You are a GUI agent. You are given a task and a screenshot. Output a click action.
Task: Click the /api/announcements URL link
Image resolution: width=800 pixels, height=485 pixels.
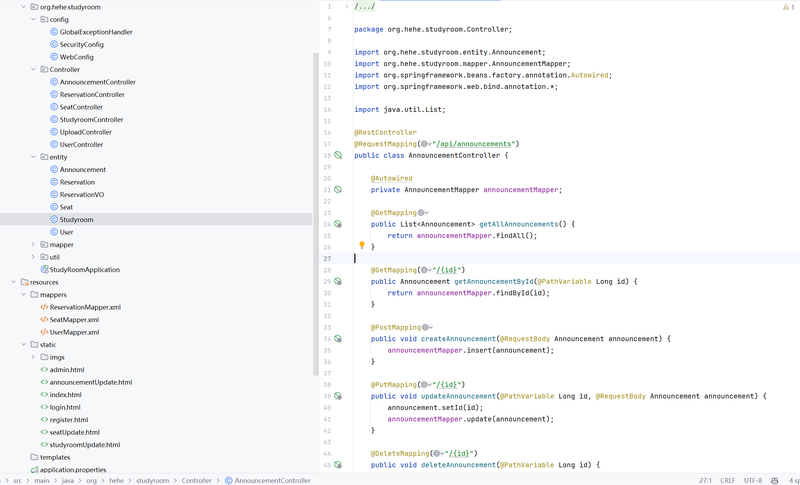click(x=474, y=144)
